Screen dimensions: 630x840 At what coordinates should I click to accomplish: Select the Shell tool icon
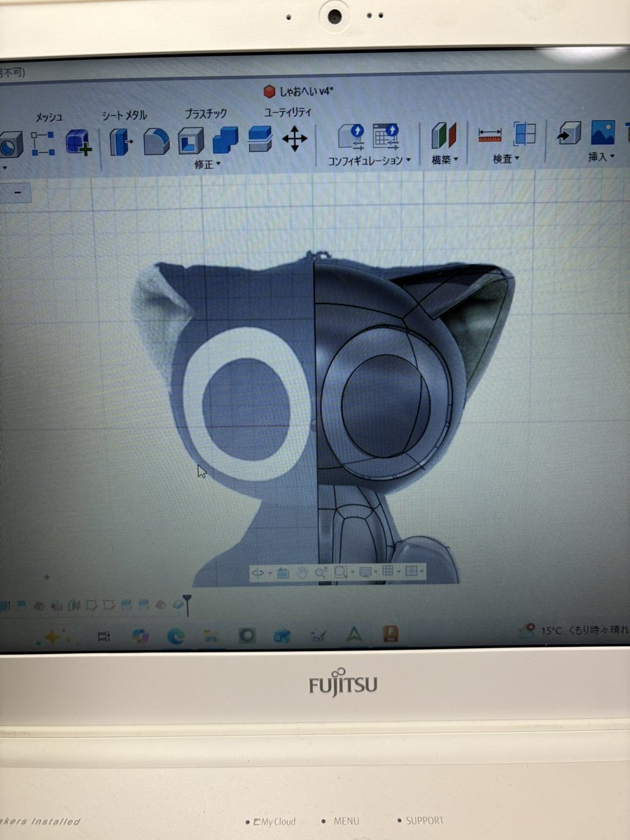[x=190, y=141]
